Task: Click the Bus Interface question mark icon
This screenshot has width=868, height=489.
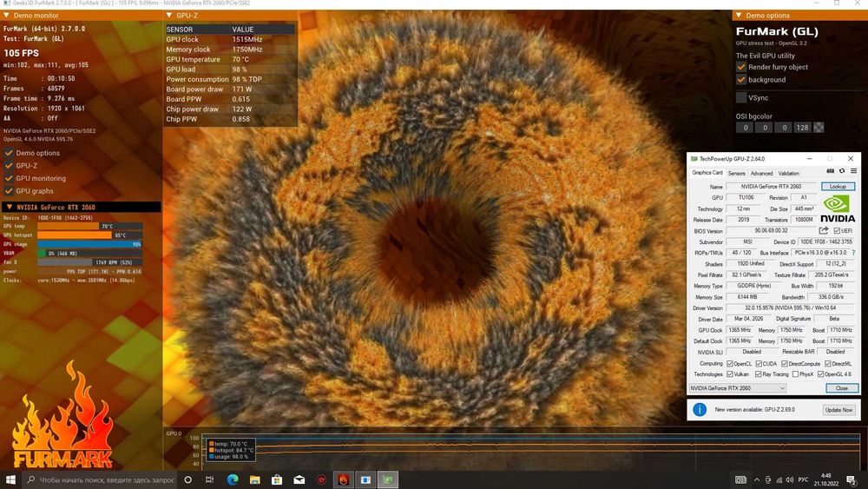Action: click(x=853, y=253)
